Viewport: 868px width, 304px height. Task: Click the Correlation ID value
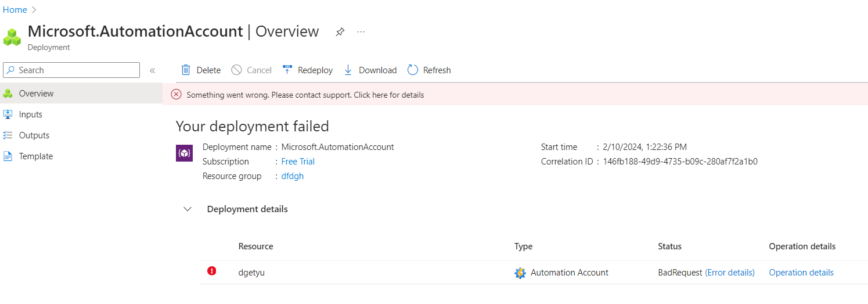[680, 162]
